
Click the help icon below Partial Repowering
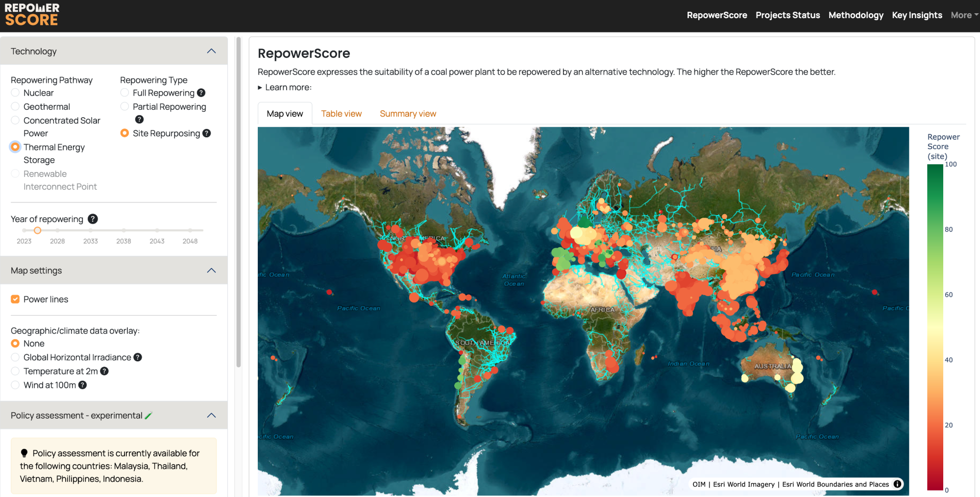(139, 120)
